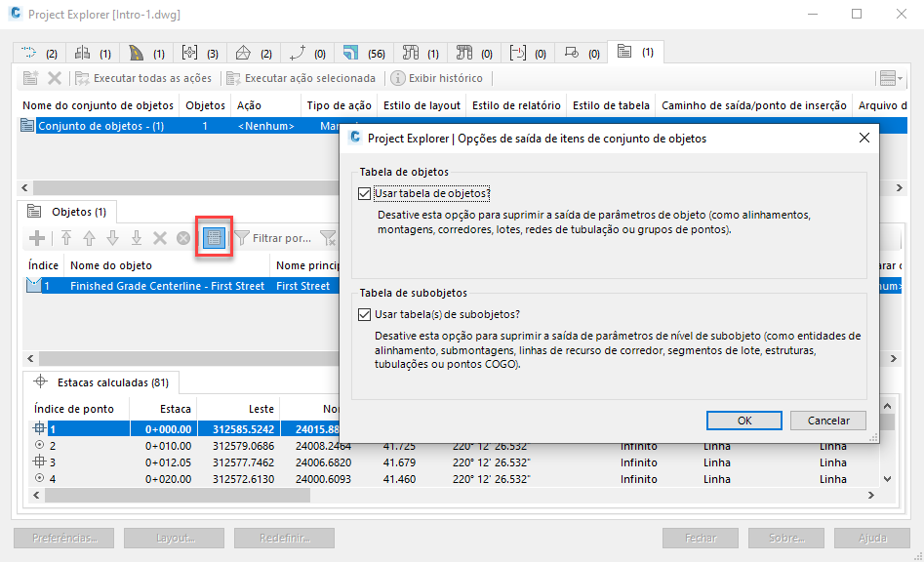Click the Fechar button
This screenshot has width=924, height=562.
[x=701, y=538]
